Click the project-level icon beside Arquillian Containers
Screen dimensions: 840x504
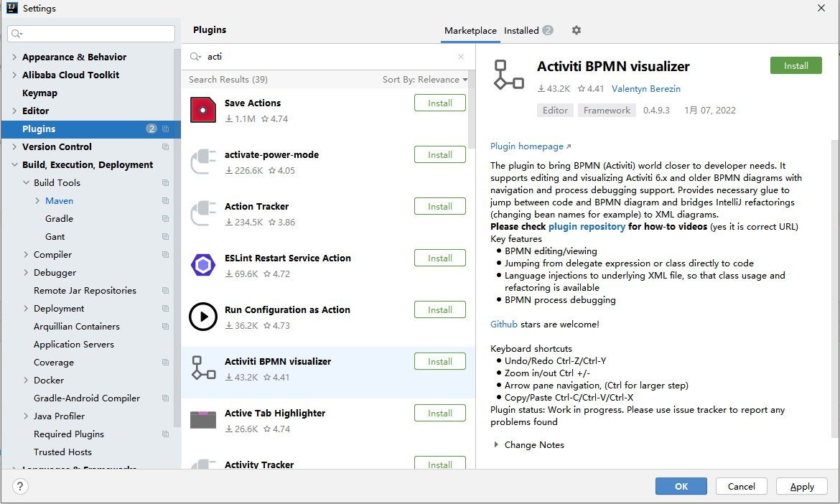(166, 326)
